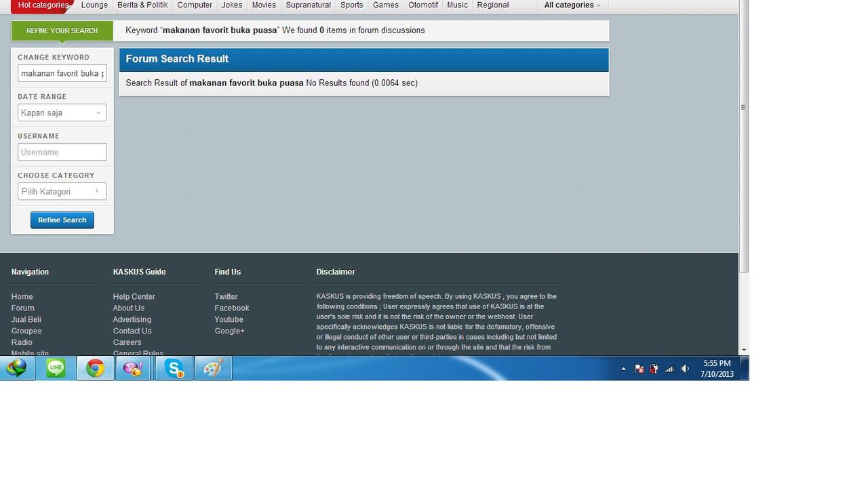This screenshot has height=488, width=868.
Task: Open the About Us link
Action: click(x=128, y=308)
